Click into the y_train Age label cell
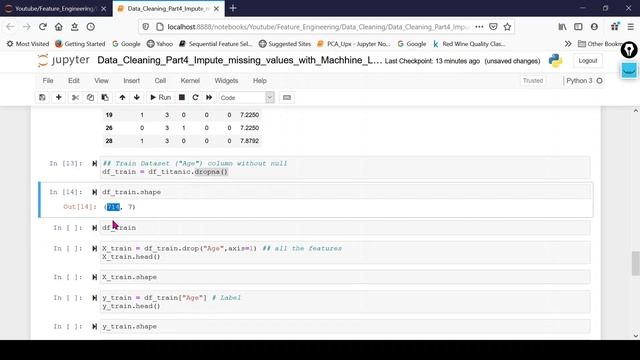The height and width of the screenshot is (360, 640). pyautogui.click(x=345, y=302)
